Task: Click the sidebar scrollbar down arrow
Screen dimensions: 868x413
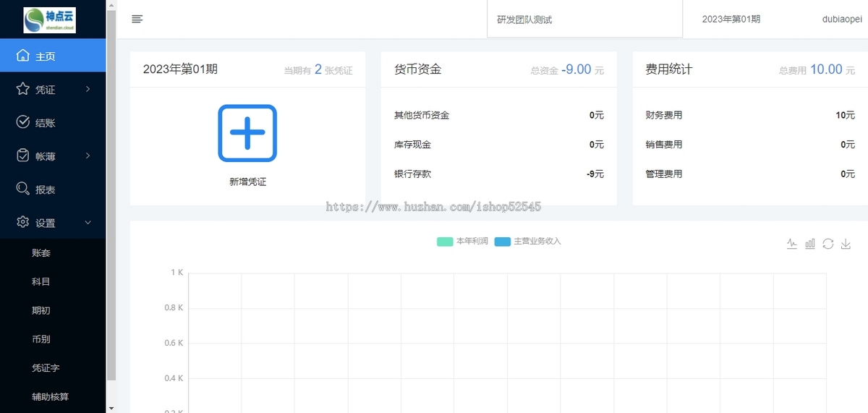Action: pos(111,408)
